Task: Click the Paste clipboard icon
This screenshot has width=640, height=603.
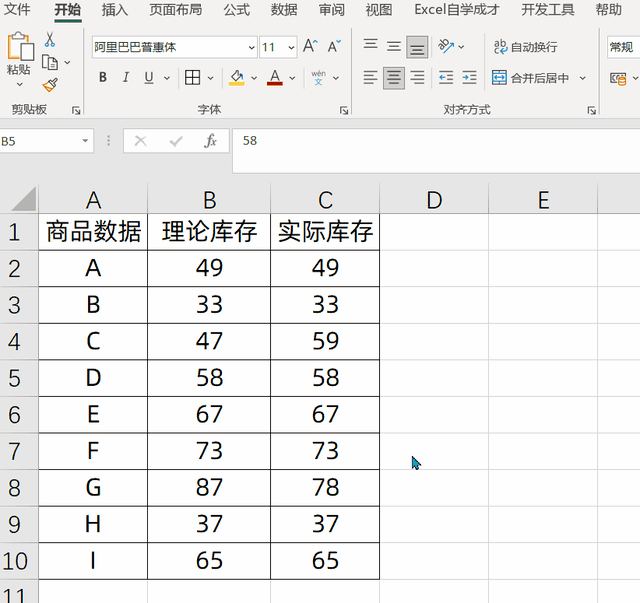Action: pos(20,46)
